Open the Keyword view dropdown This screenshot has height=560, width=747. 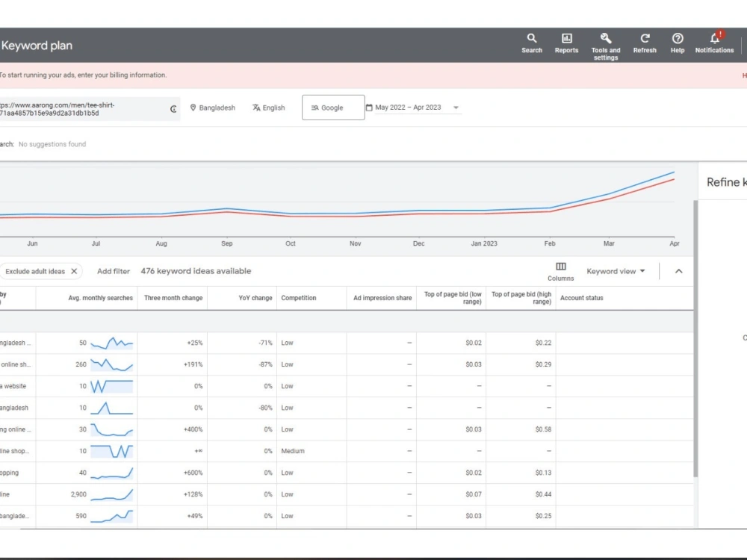[x=616, y=271]
